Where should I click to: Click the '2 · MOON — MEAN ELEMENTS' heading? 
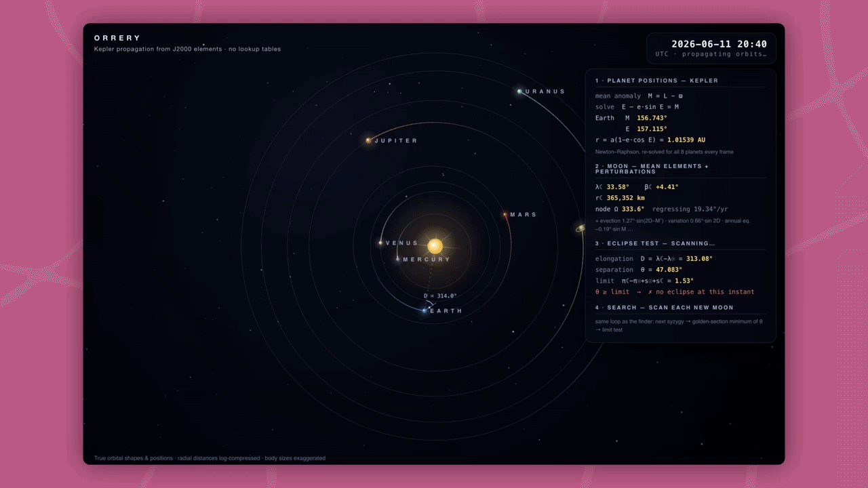pos(652,169)
